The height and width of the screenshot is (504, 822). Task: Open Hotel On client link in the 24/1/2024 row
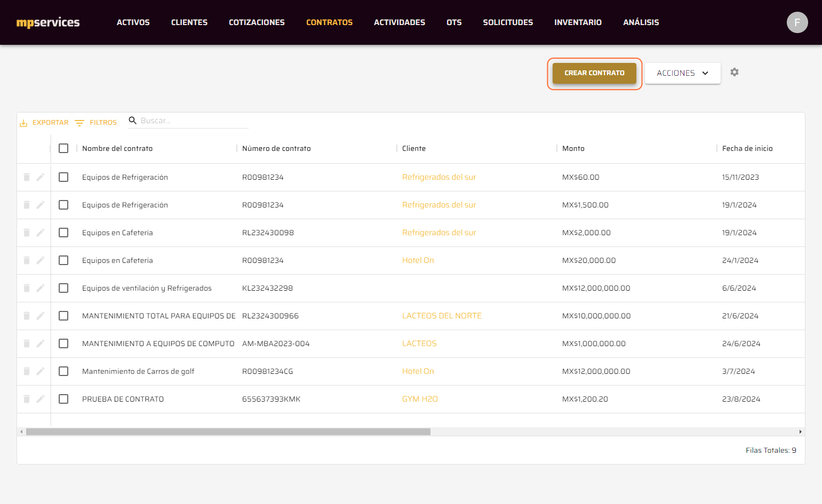click(418, 260)
